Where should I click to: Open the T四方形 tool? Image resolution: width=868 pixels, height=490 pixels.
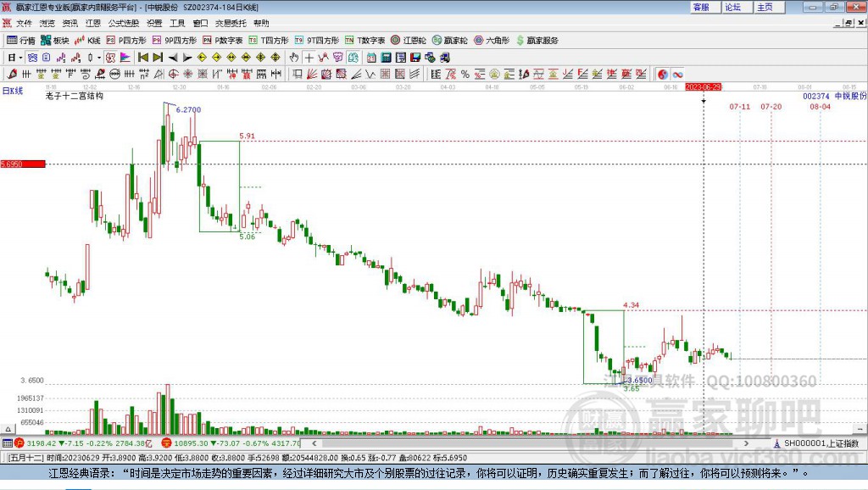269,41
